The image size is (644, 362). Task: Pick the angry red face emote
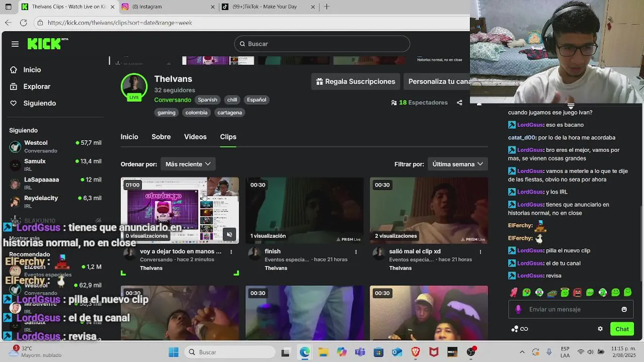(x=577, y=292)
